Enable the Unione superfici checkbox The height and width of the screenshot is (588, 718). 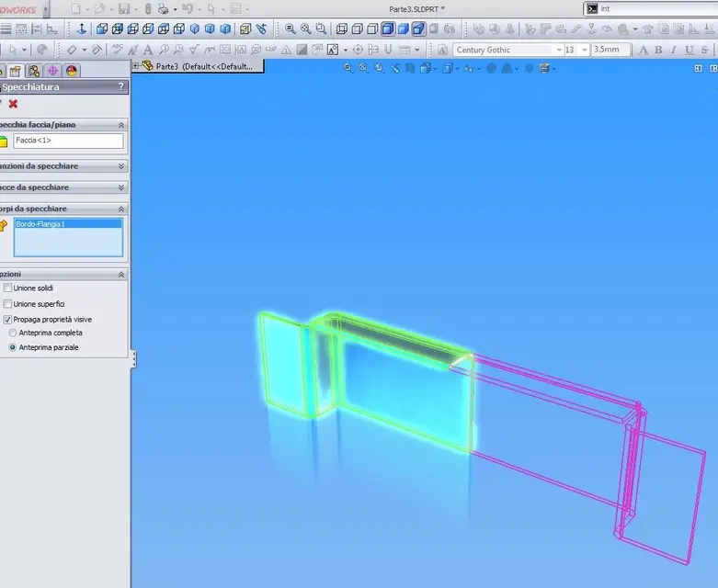coord(8,304)
